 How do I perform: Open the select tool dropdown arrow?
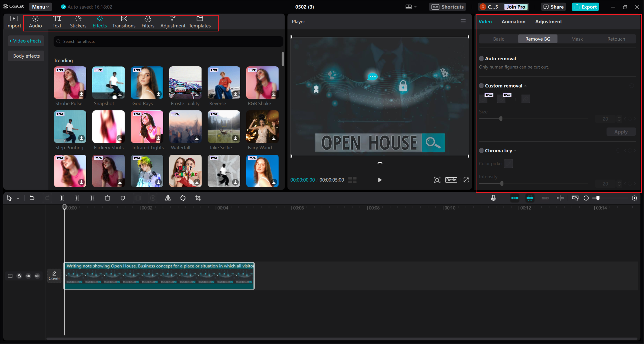click(x=17, y=198)
